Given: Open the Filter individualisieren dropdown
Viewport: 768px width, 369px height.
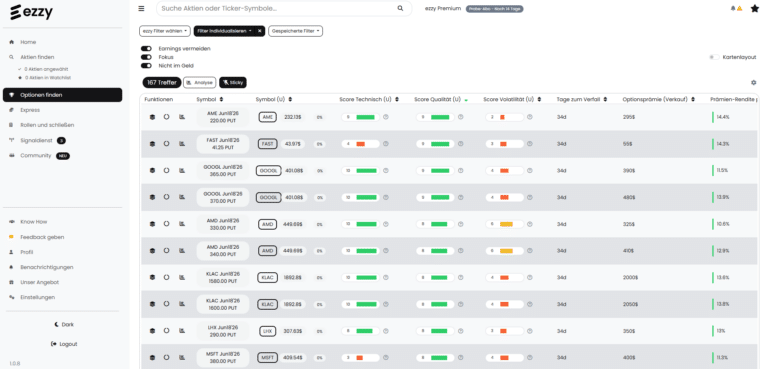Looking at the screenshot, I should point(225,31).
